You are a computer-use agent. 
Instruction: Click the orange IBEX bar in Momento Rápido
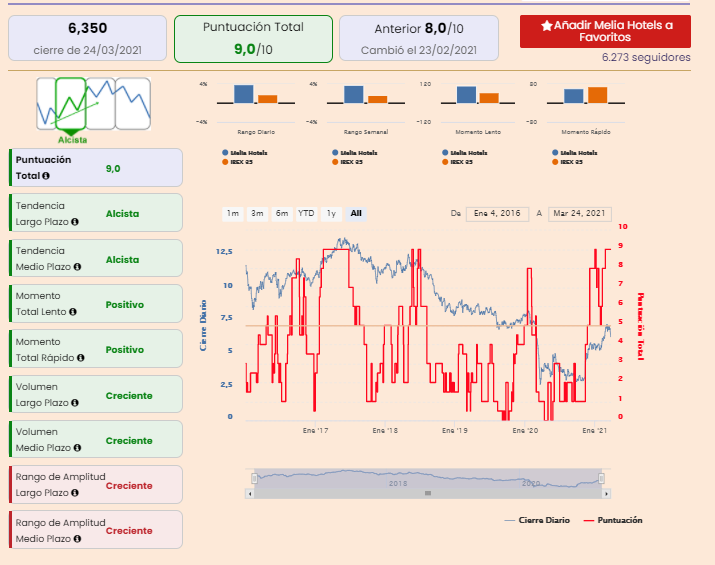pos(597,95)
